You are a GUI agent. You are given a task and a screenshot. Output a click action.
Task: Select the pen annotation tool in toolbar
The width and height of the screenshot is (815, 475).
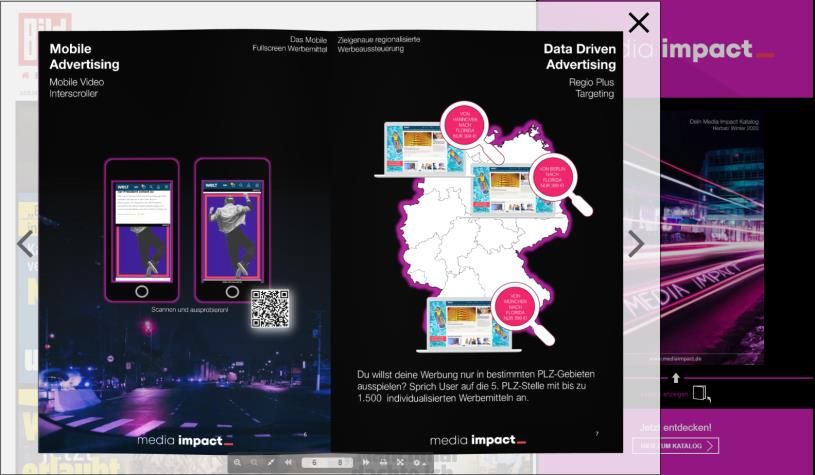(271, 462)
